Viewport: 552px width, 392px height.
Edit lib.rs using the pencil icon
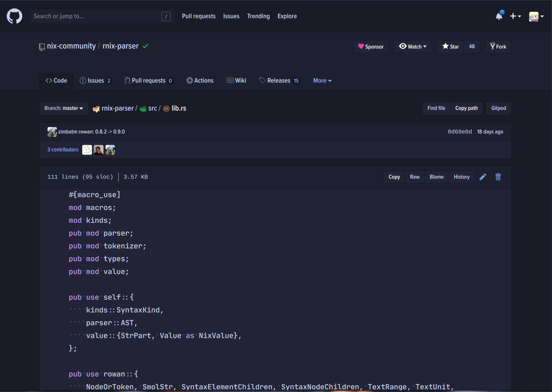[x=483, y=177]
